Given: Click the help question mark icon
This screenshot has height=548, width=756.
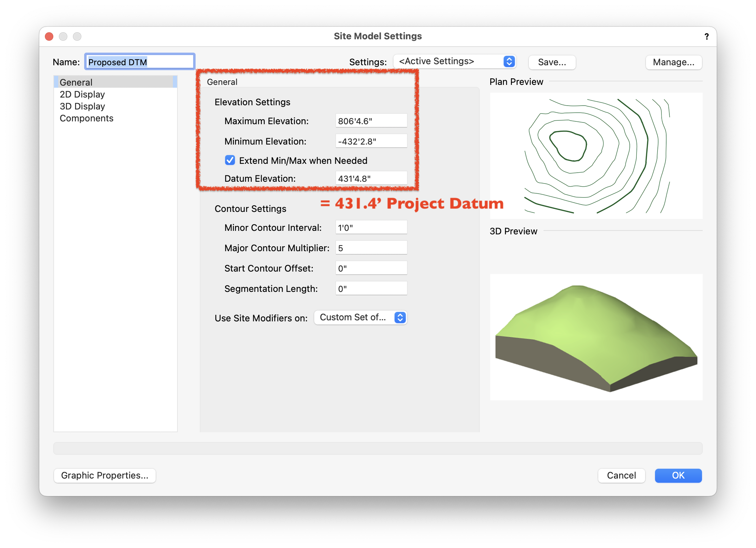Looking at the screenshot, I should click(x=707, y=36).
